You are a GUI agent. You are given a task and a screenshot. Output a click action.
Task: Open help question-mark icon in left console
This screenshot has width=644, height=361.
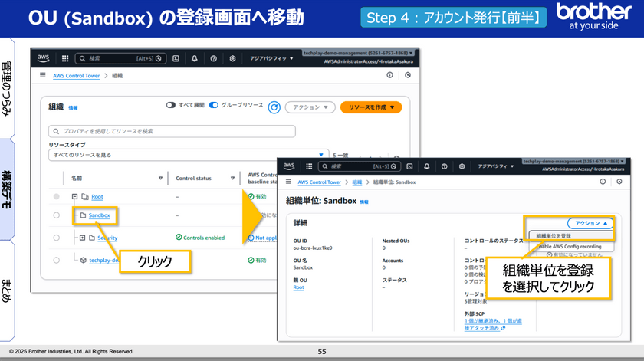click(x=212, y=58)
